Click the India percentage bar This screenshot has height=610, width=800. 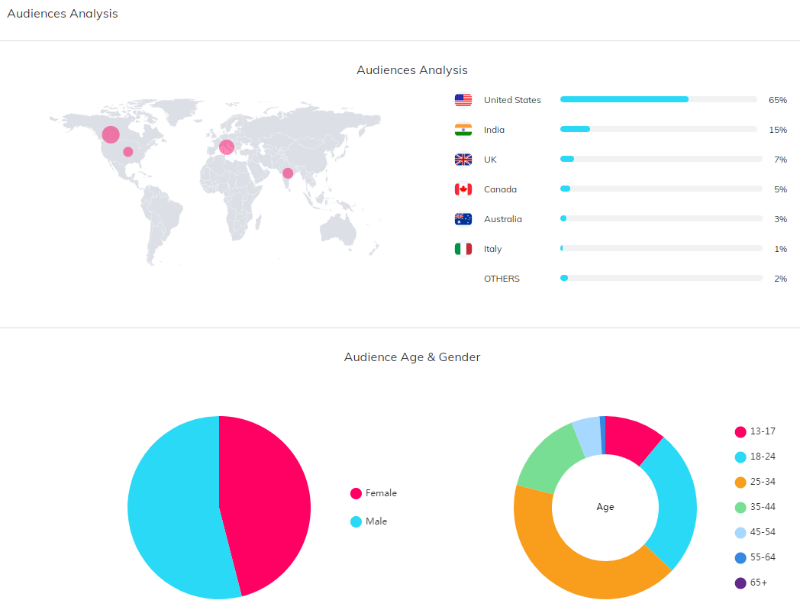pyautogui.click(x=658, y=130)
